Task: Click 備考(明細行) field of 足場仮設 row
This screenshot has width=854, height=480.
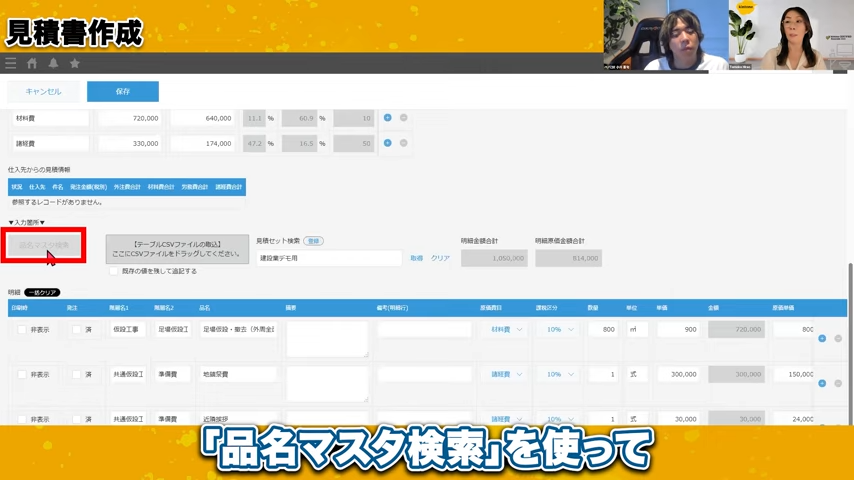Action: pyautogui.click(x=425, y=330)
